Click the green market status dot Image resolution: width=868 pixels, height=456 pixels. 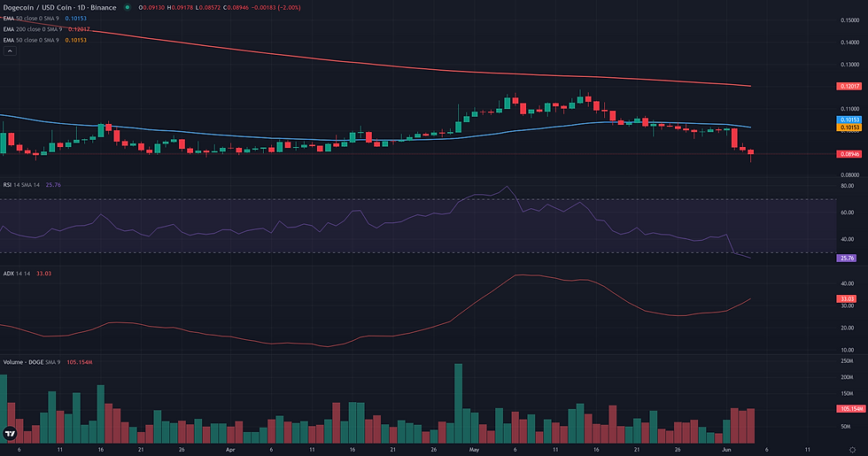pyautogui.click(x=128, y=7)
